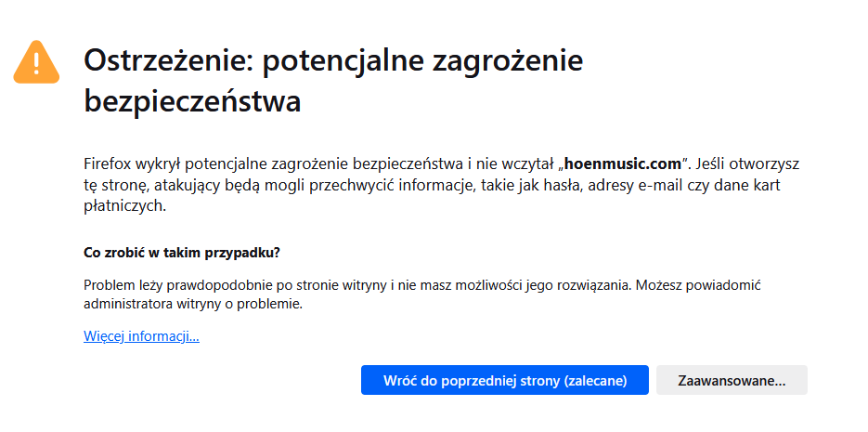868x432 pixels.
Task: Select the bold "hoenmusic.com" domain text
Action: 622,164
